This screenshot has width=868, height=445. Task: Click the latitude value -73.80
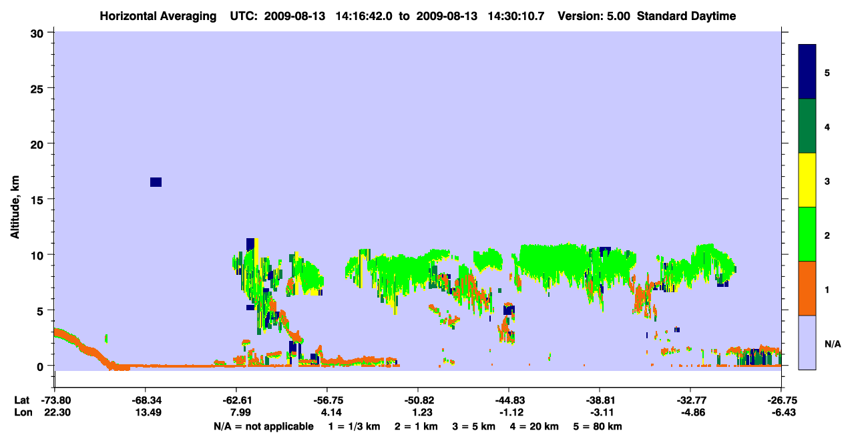(55, 400)
